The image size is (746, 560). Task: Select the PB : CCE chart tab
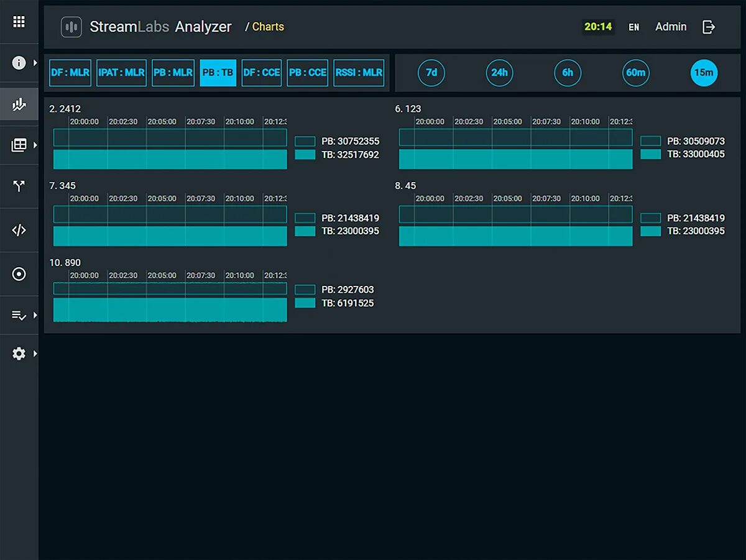(307, 73)
